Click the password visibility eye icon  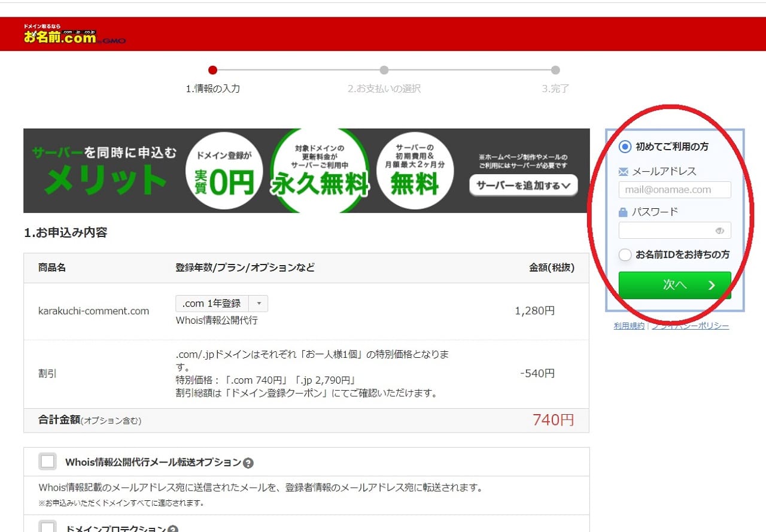coord(719,231)
